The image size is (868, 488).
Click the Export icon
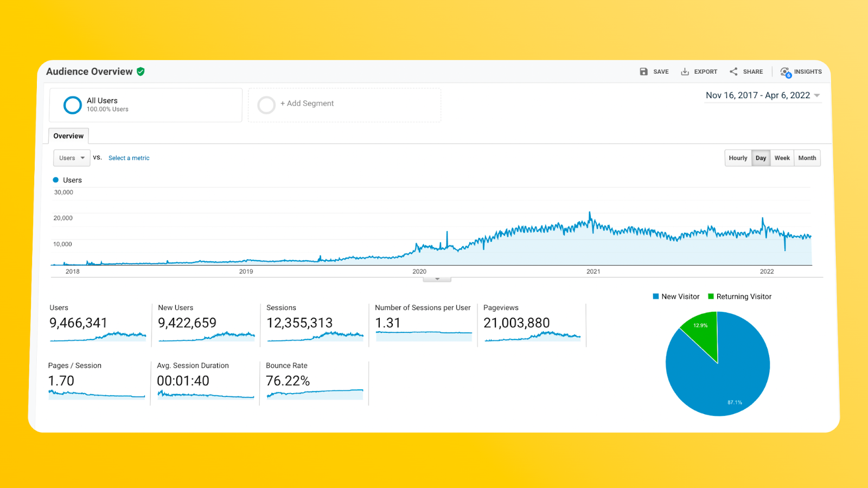(685, 71)
